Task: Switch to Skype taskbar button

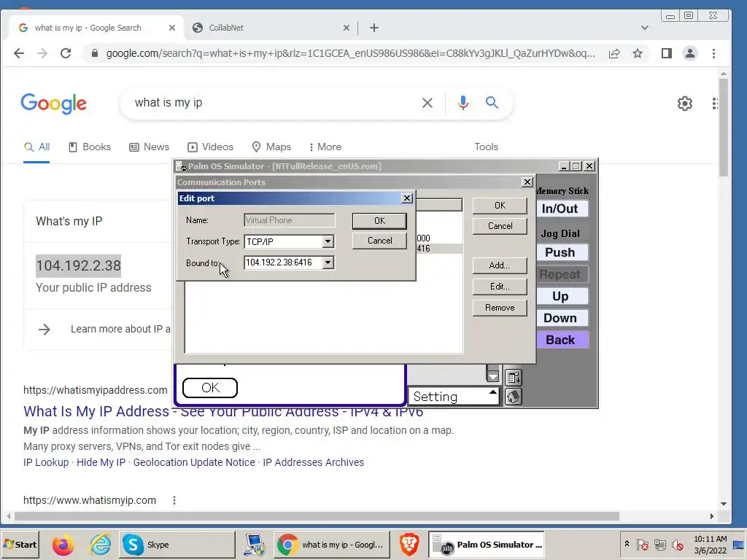Action: tap(177, 545)
